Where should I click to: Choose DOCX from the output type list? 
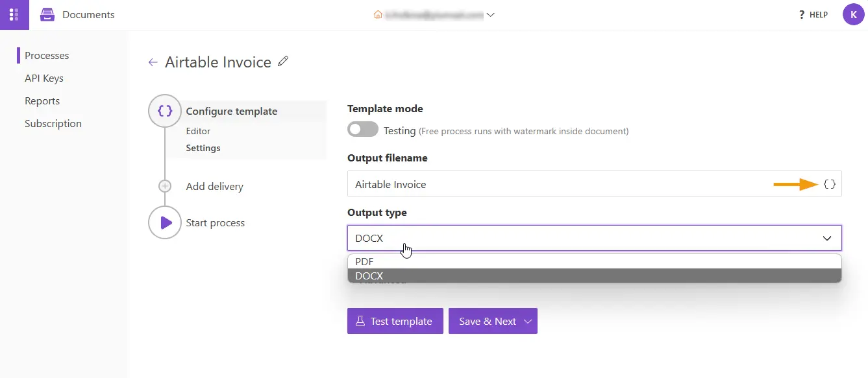tap(594, 276)
